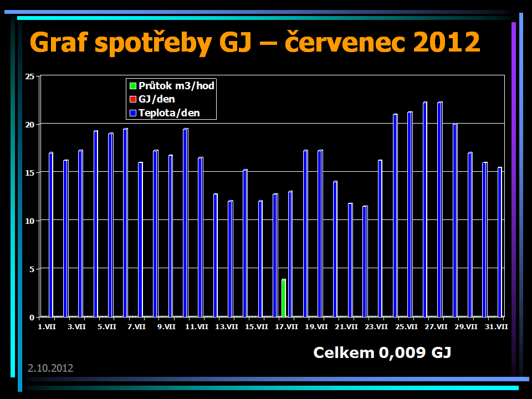Click the 15.VII x-axis label
The image size is (532, 399).
point(256,327)
